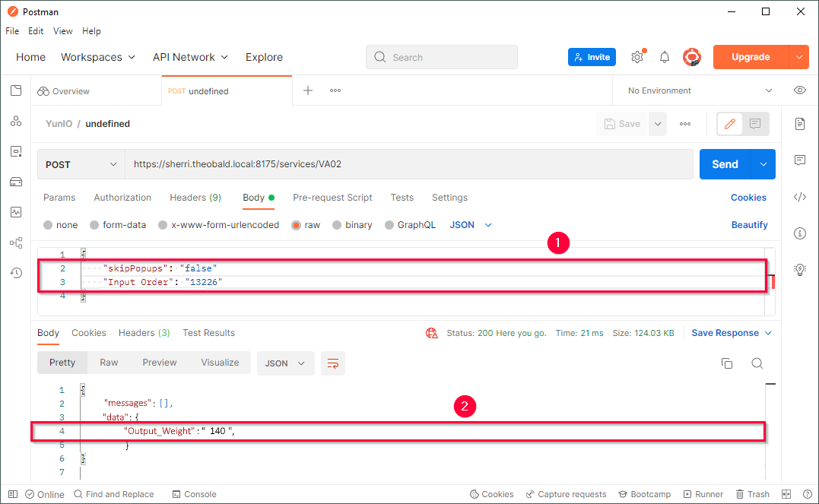Viewport: 819px width, 504px height.
Task: Click Beautify link
Action: click(x=749, y=225)
